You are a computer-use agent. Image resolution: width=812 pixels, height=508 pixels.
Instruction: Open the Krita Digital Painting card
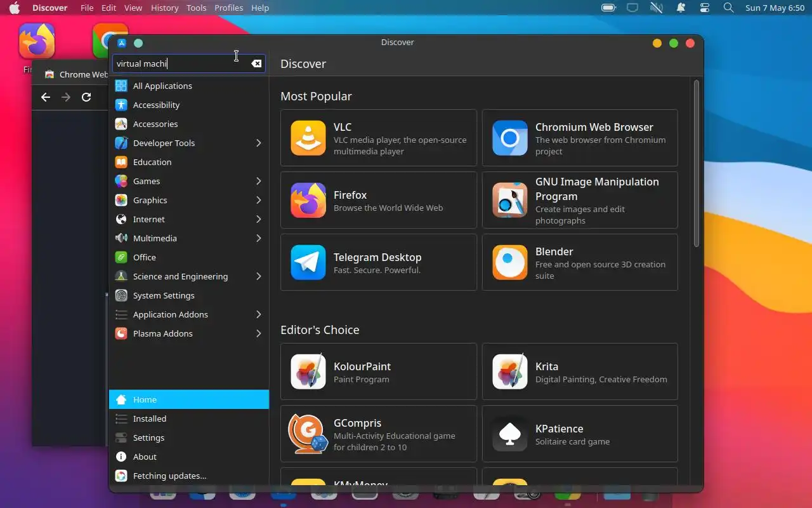580,371
